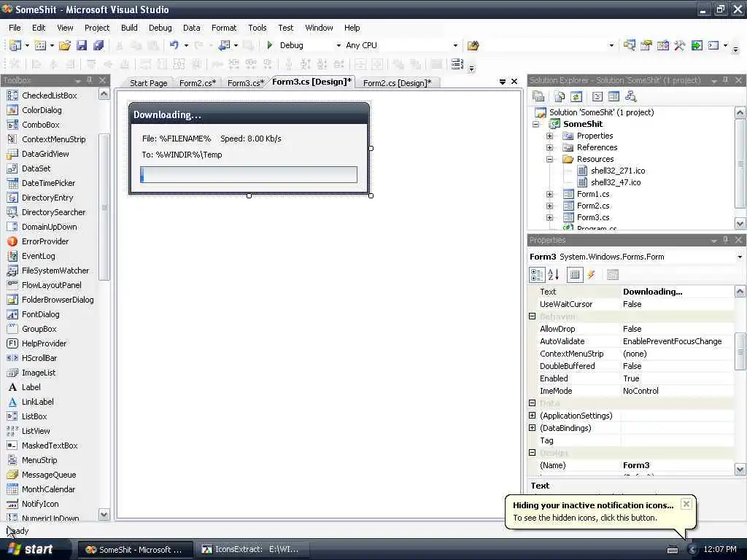The height and width of the screenshot is (560, 747).
Task: Click the Open File folder icon
Action: (x=64, y=45)
